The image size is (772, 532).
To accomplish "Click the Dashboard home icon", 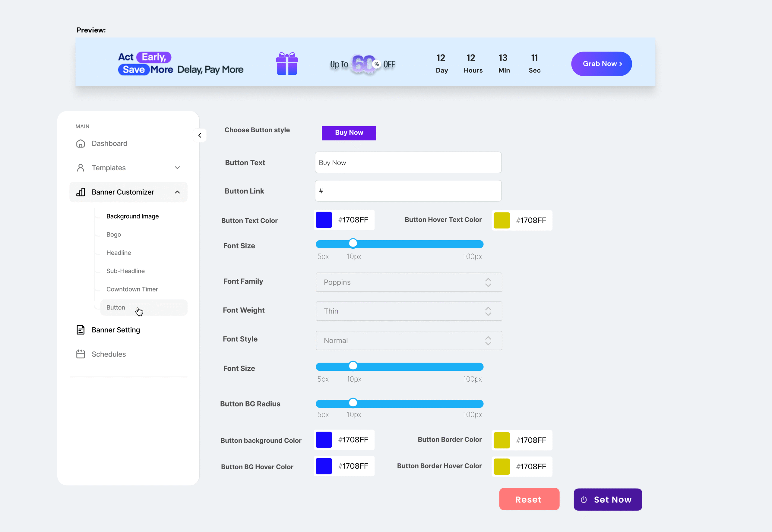I will [81, 144].
